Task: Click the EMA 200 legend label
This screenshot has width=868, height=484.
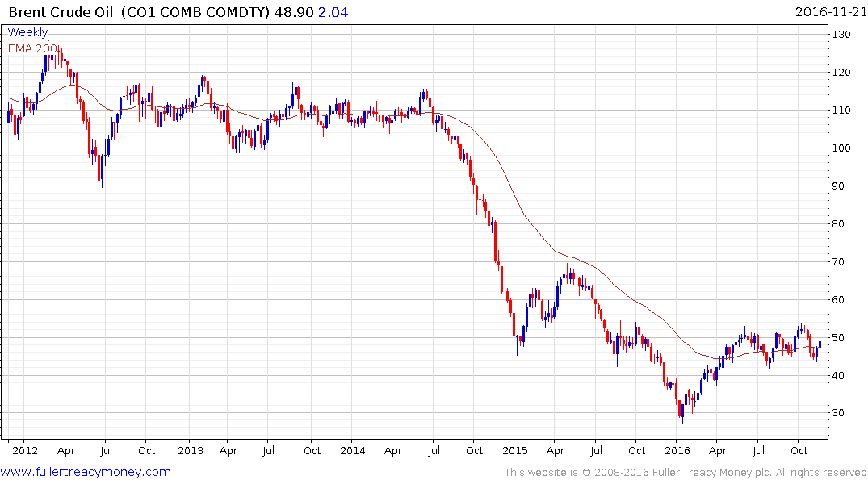Action: [33, 48]
